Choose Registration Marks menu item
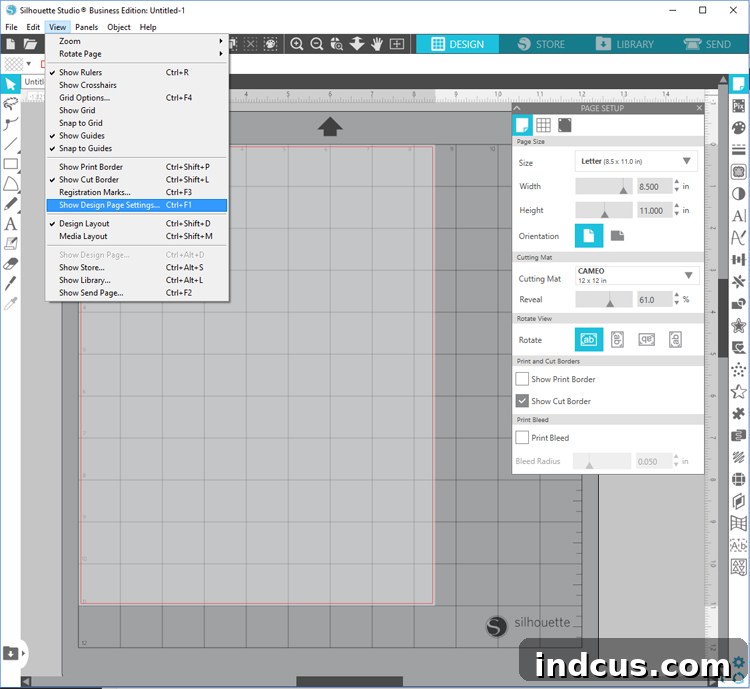 [x=137, y=192]
